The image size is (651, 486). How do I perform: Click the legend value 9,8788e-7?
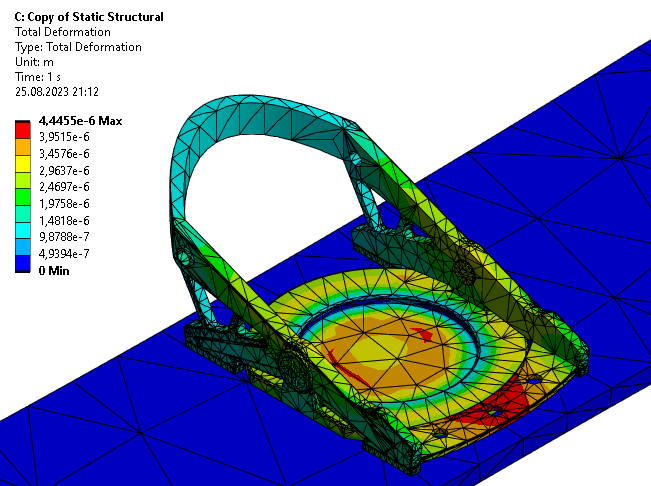(x=64, y=237)
